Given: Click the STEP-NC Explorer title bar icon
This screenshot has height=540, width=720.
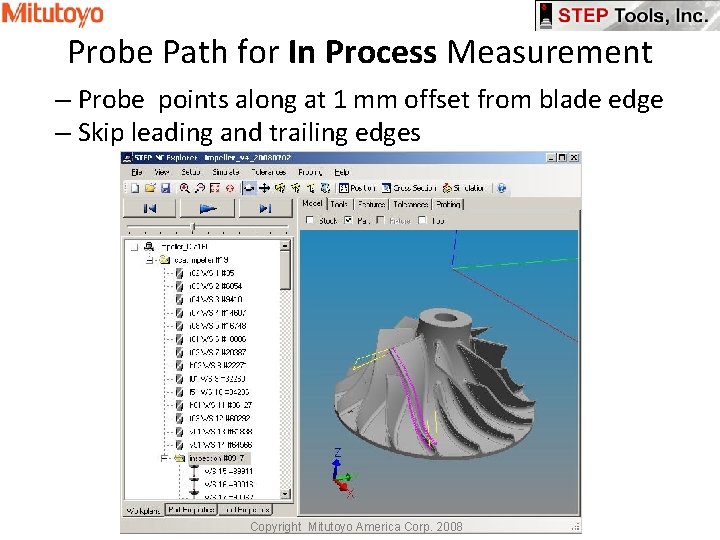Looking at the screenshot, I should pyautogui.click(x=127, y=158).
